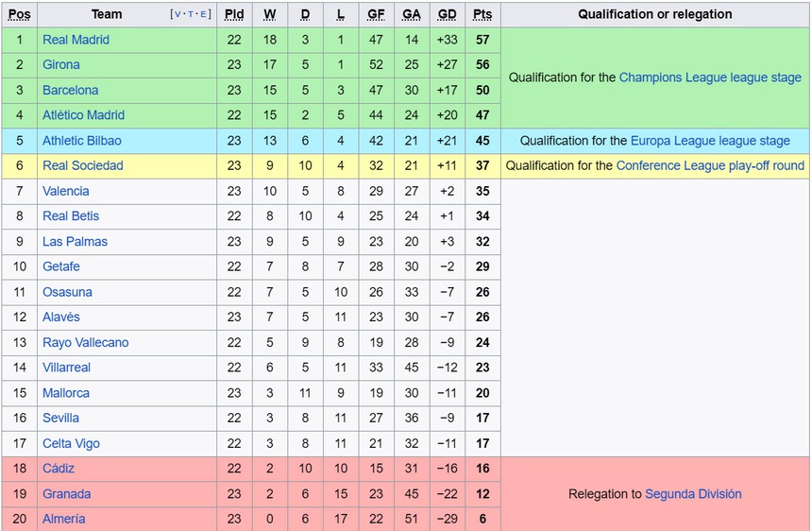Visit the Atlético Madrid link

click(83, 115)
